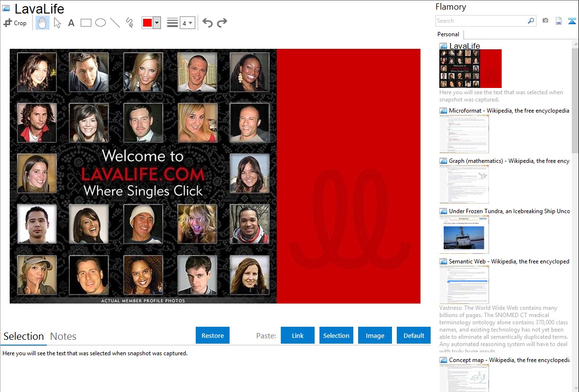579x392 pixels.
Task: Click icon beside Concept map title
Action: [x=443, y=360]
